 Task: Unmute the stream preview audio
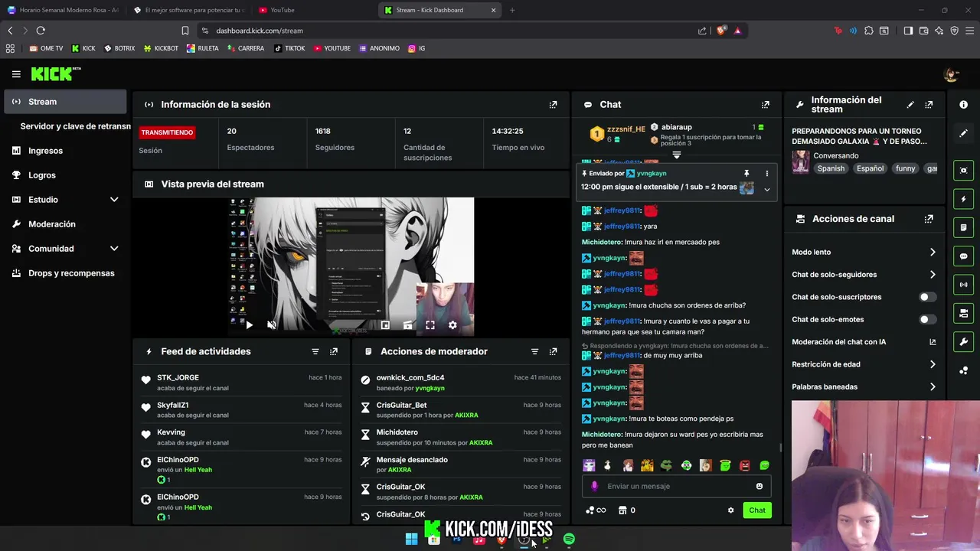click(x=271, y=325)
